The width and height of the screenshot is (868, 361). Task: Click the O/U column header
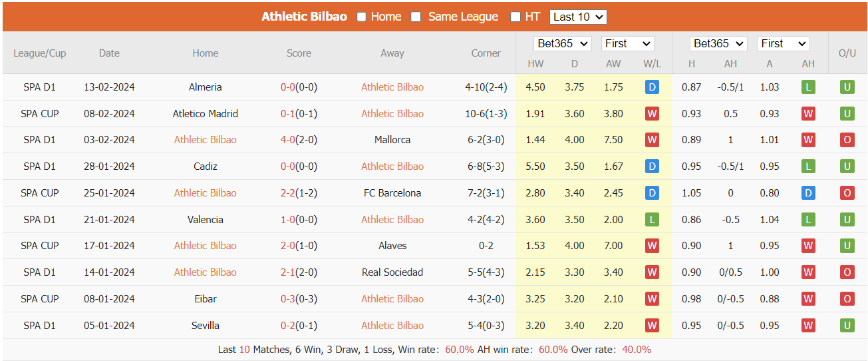point(847,53)
